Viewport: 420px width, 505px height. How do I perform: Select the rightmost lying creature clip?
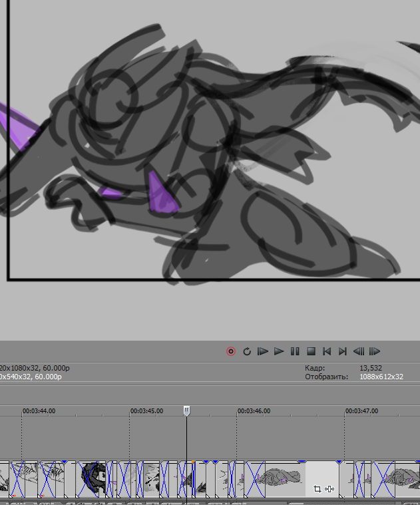coord(396,479)
